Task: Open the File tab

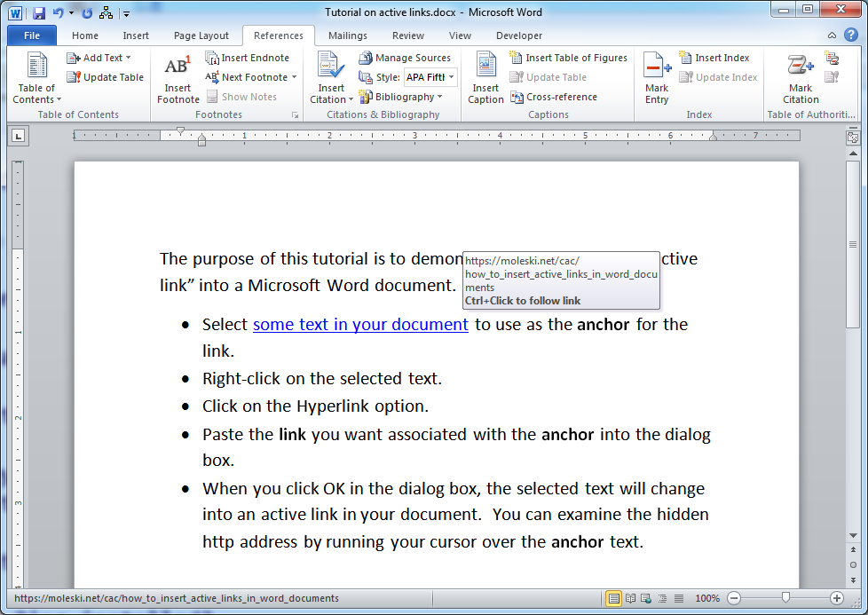Action: [x=32, y=35]
